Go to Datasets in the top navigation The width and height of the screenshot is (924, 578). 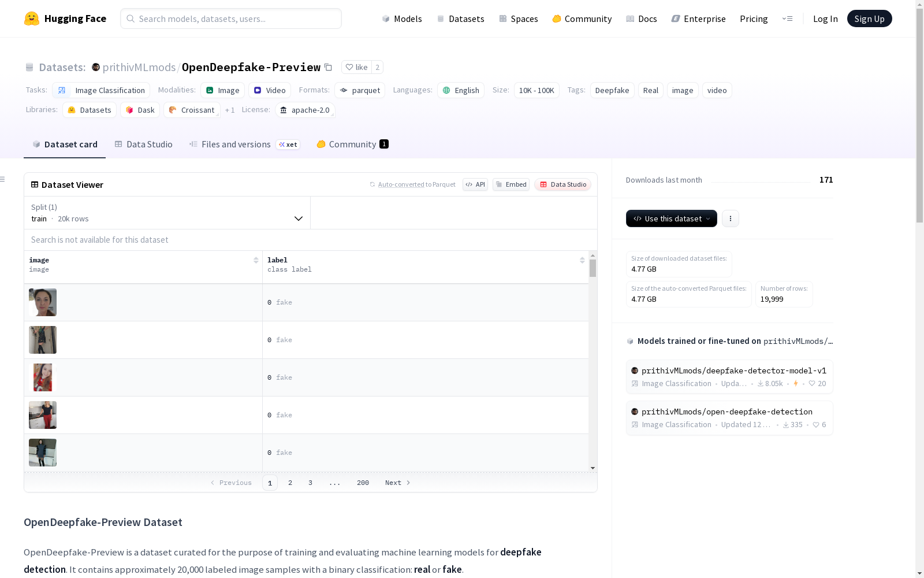(460, 18)
